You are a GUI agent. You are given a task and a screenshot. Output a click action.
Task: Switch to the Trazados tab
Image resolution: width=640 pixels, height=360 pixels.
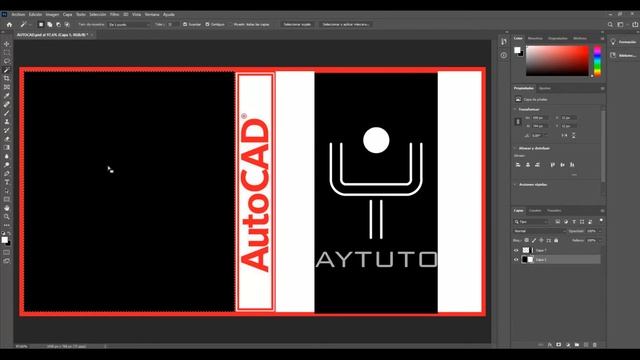pos(554,211)
